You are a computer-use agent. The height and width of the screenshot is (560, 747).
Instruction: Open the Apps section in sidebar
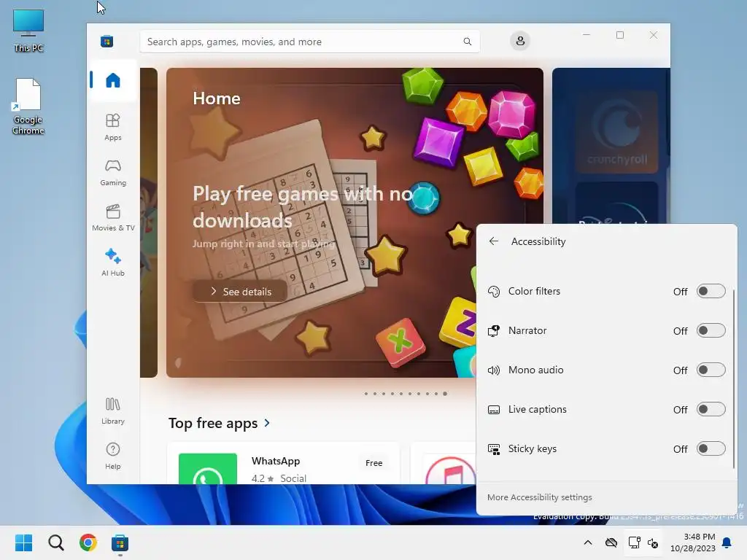[x=113, y=127]
